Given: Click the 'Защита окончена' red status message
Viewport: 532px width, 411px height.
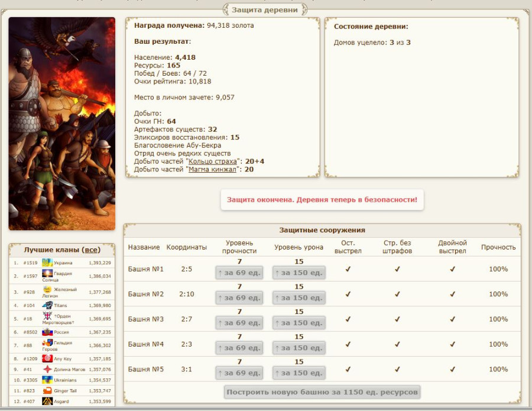Looking at the screenshot, I should [x=322, y=199].
